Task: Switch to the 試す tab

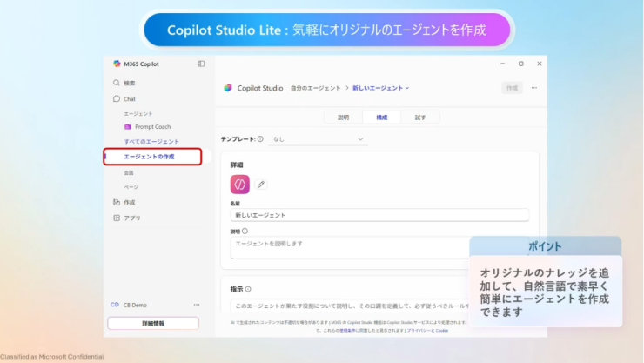Action: [x=420, y=118]
